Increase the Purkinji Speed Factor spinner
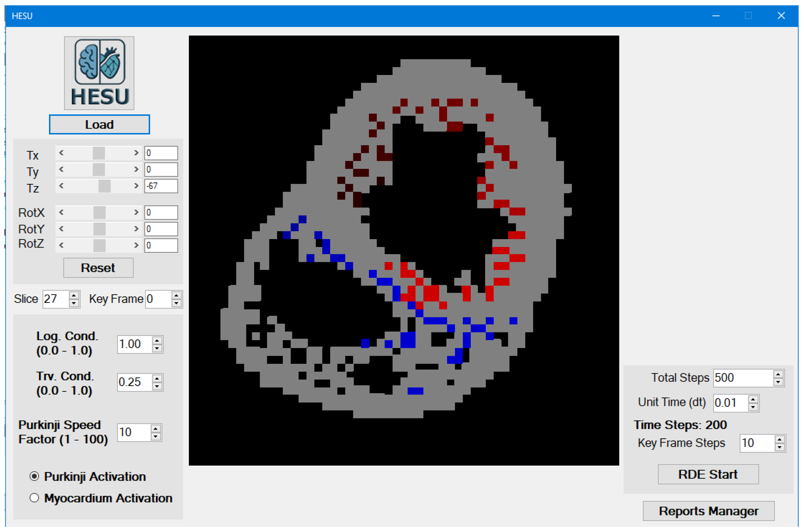The width and height of the screenshot is (804, 532). [156, 429]
